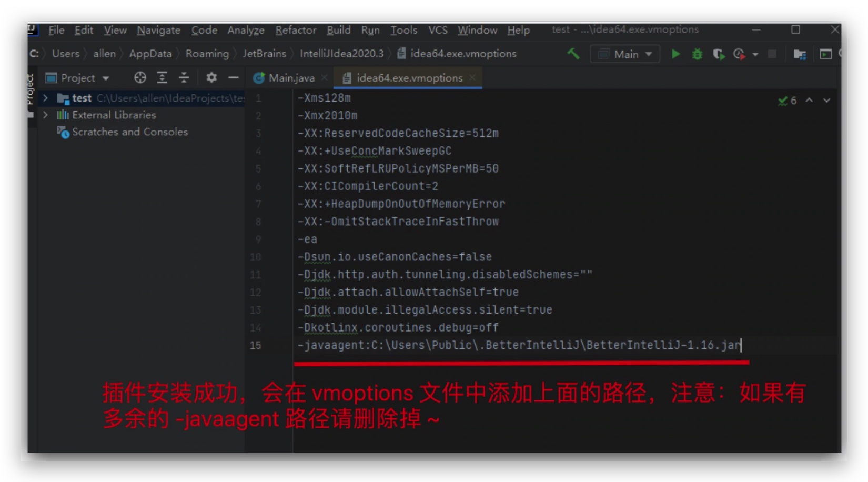Expand the test project tree node
Image resolution: width=868 pixels, height=482 pixels.
[46, 98]
